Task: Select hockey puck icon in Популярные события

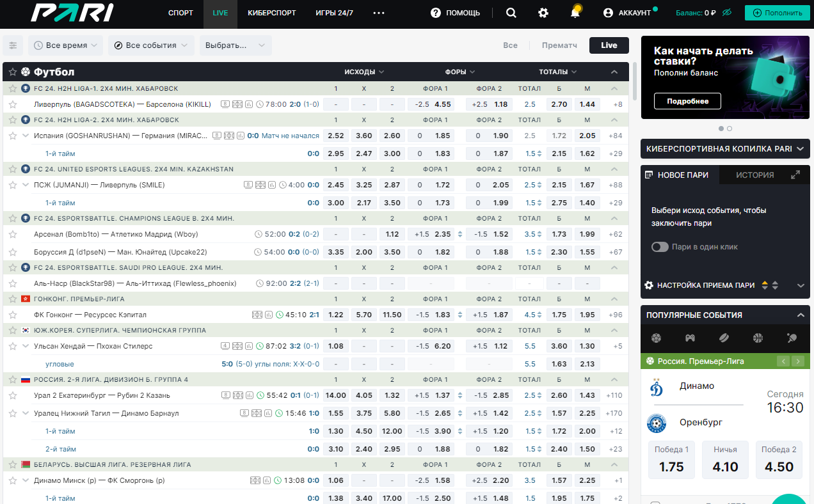Action: (724, 338)
